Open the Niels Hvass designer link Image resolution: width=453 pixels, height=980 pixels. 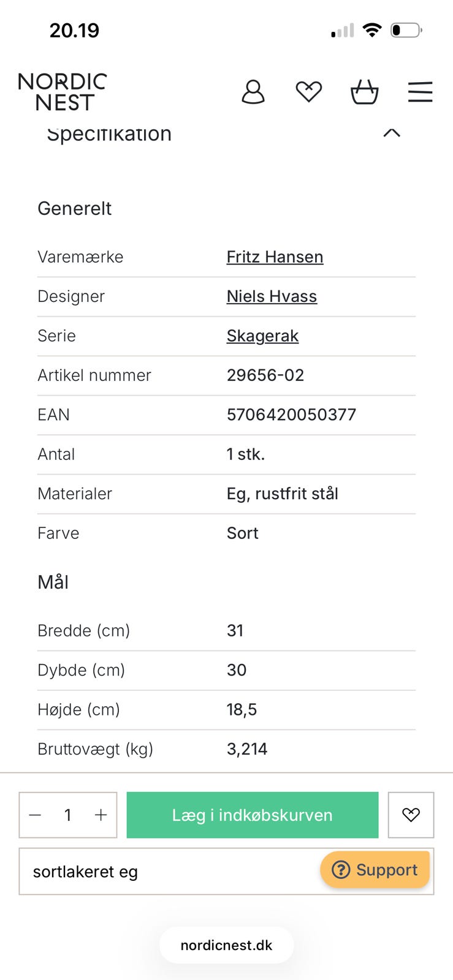click(272, 296)
